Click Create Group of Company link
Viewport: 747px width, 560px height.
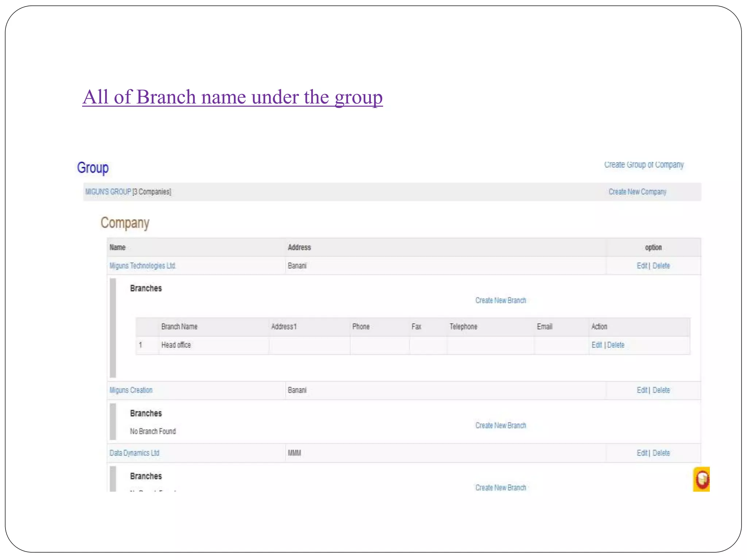pyautogui.click(x=644, y=165)
